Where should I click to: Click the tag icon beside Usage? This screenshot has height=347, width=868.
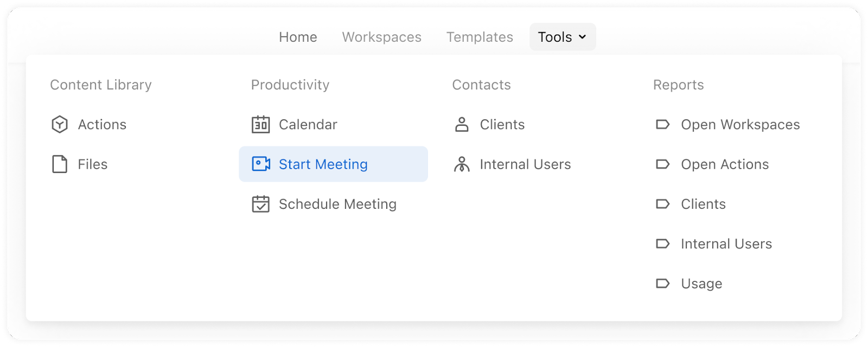pos(662,283)
